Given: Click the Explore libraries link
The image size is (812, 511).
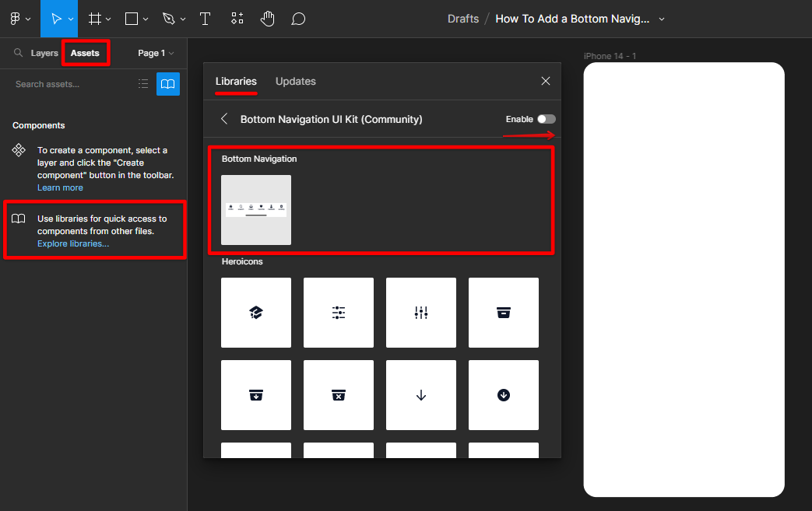Looking at the screenshot, I should pos(73,243).
